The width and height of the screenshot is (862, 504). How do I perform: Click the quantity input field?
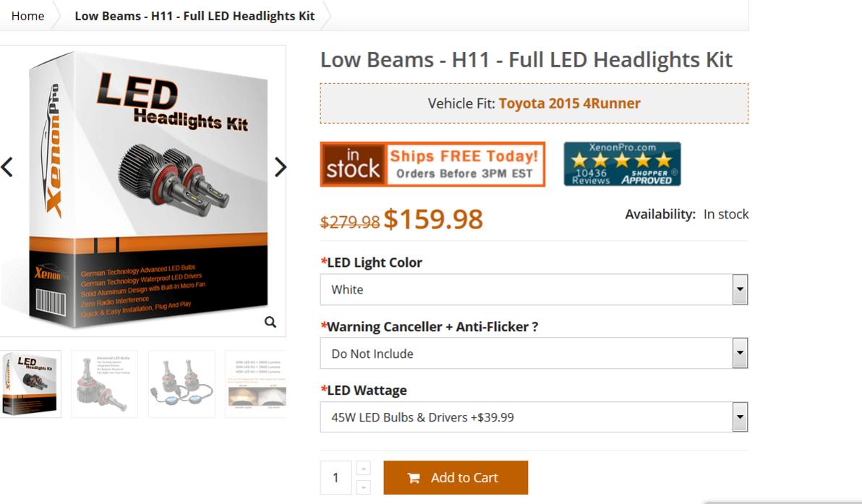coord(336,478)
